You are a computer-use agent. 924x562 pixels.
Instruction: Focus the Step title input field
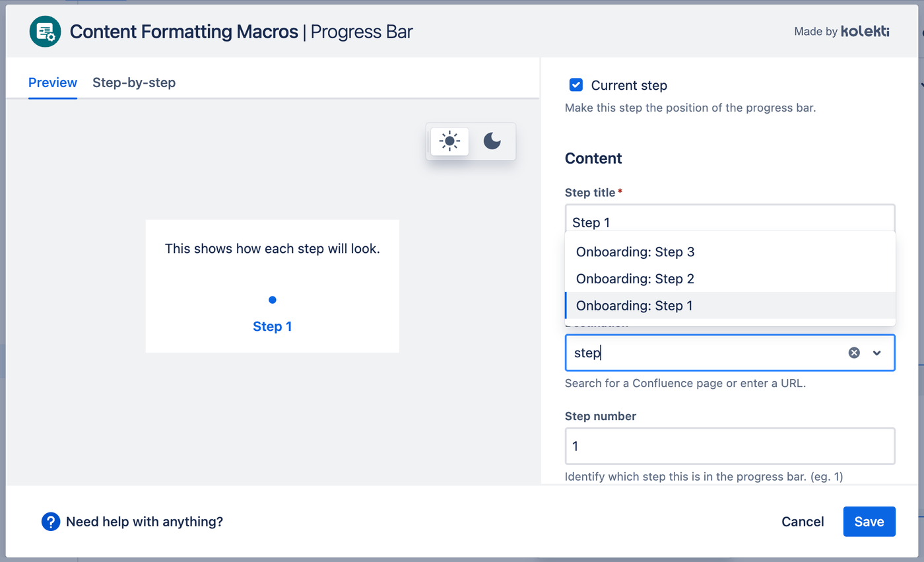[730, 218]
